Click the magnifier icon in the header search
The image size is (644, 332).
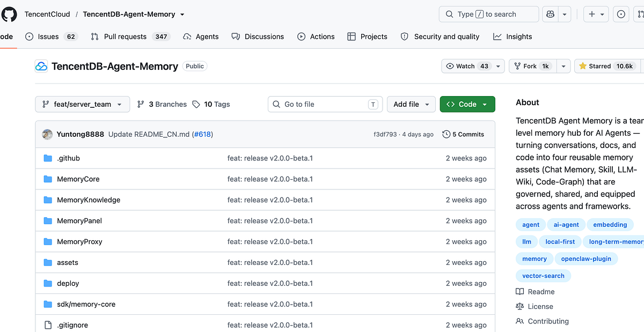coord(450,14)
